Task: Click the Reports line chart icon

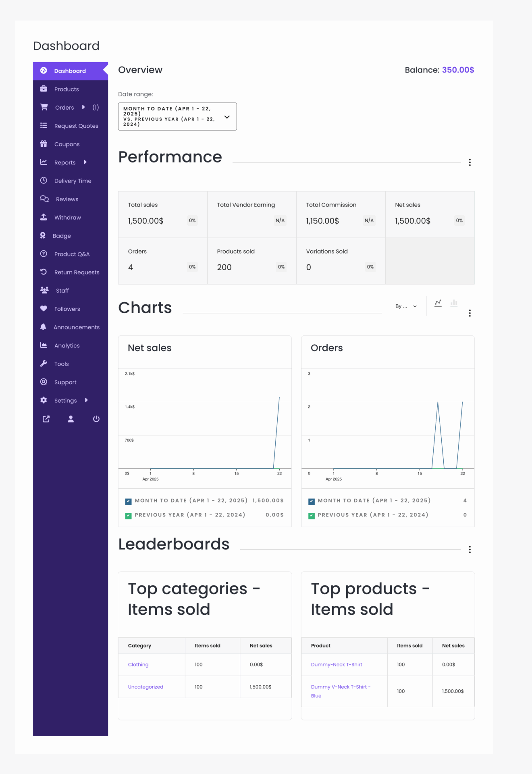Action: coord(44,162)
